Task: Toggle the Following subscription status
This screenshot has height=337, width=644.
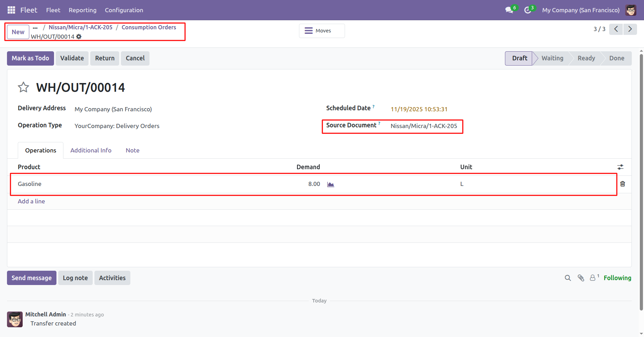Action: pyautogui.click(x=617, y=278)
